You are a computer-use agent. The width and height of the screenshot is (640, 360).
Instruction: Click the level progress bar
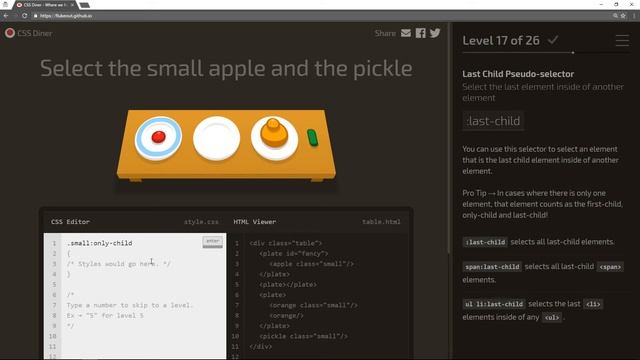546,53
